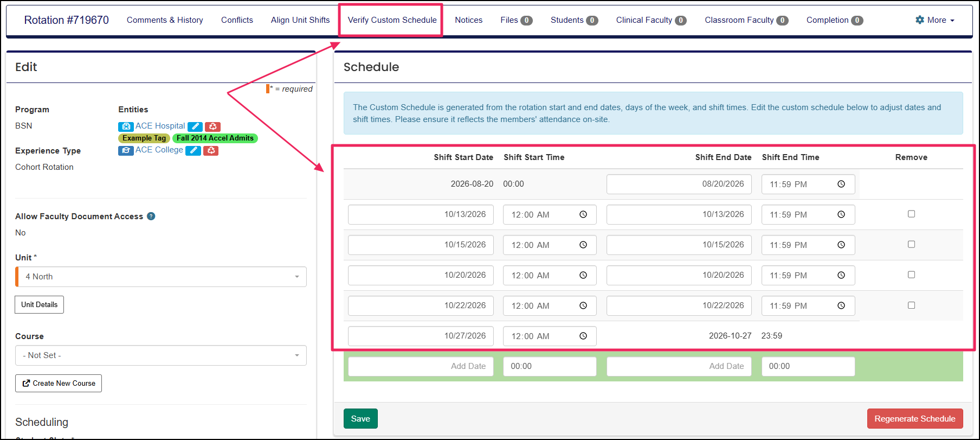Click the ACE Hospital link
This screenshot has height=440, width=980.
160,126
